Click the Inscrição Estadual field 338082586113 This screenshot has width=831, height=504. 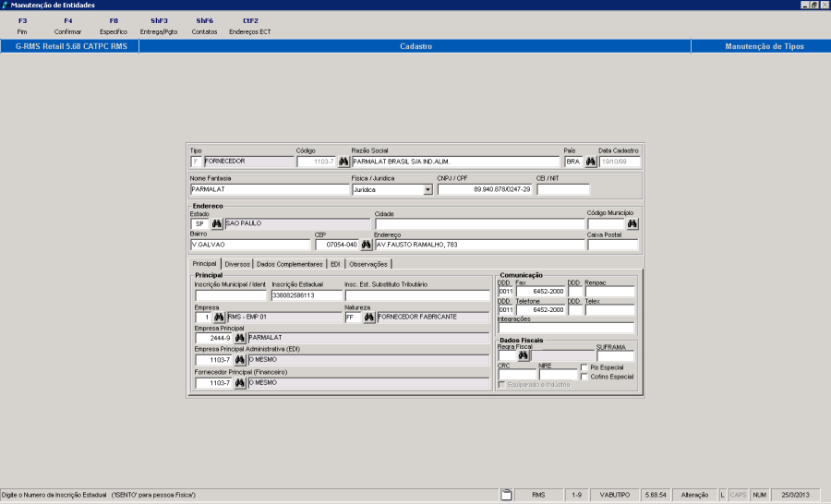pos(307,295)
